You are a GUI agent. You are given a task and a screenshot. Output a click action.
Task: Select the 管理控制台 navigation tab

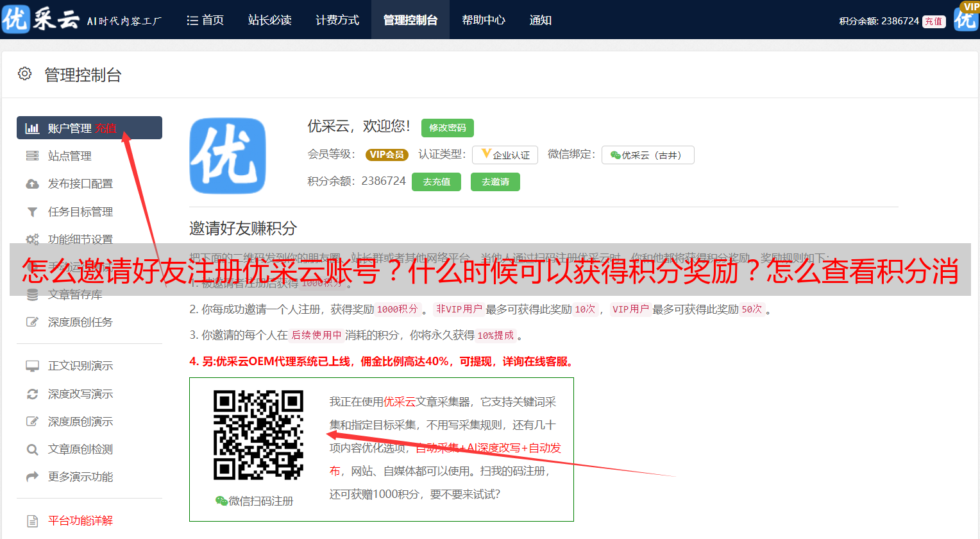coord(410,20)
